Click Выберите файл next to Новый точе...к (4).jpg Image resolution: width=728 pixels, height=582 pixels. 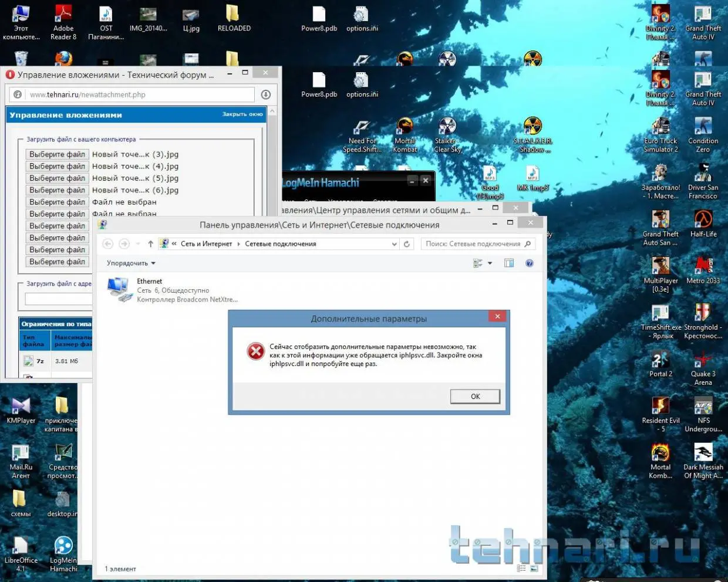coord(58,167)
